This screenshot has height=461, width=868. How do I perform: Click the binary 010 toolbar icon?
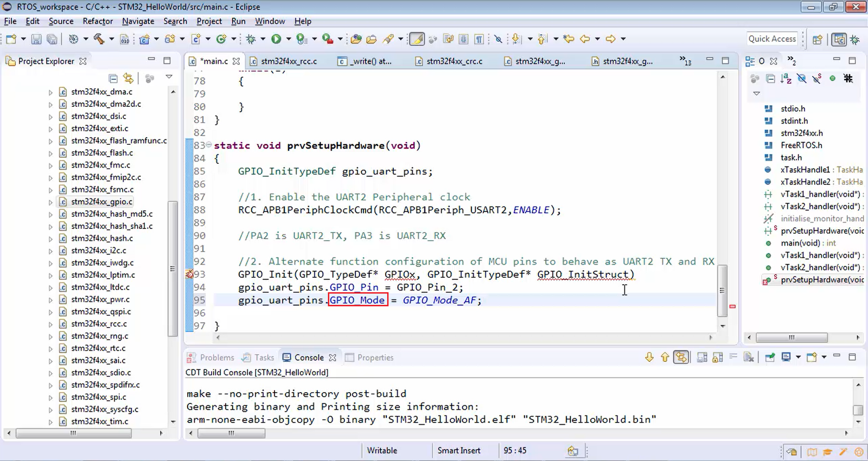pyautogui.click(x=124, y=39)
